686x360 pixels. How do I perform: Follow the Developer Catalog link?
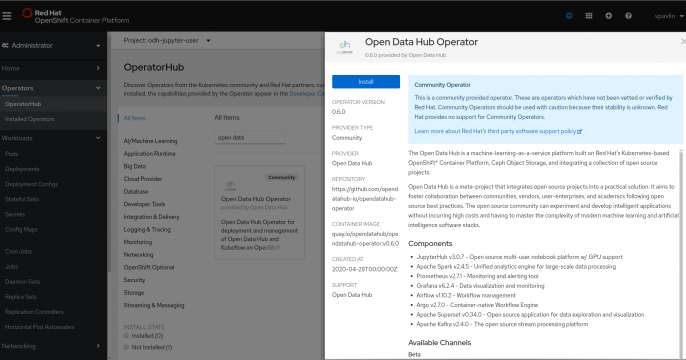point(307,94)
